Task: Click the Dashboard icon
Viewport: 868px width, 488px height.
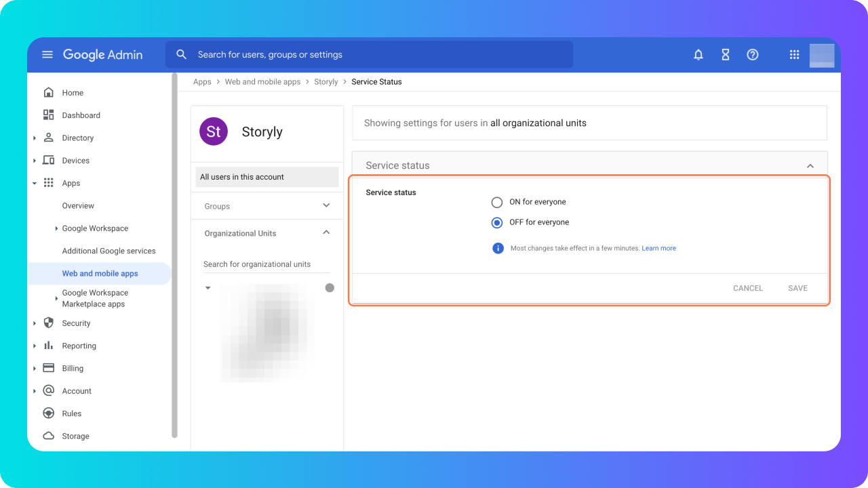Action: 48,115
